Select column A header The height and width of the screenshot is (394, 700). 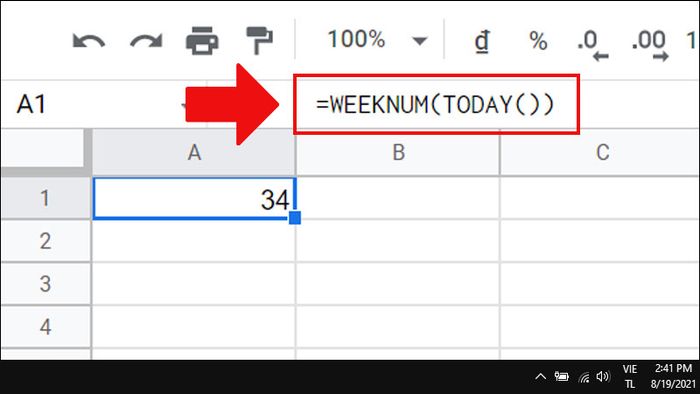point(194,153)
